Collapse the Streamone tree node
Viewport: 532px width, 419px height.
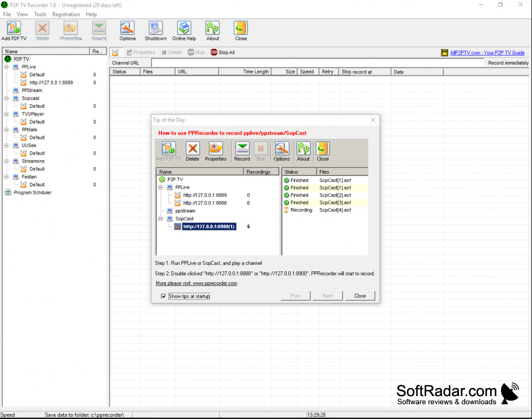coord(6,161)
